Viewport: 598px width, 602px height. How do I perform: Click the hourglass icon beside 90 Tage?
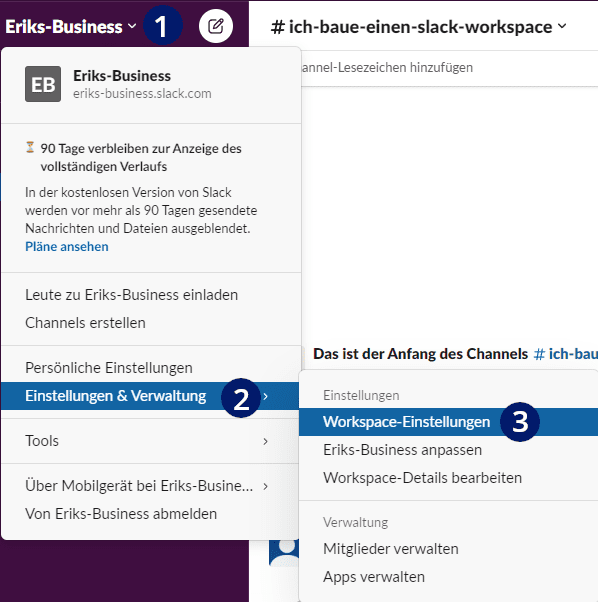point(30,147)
